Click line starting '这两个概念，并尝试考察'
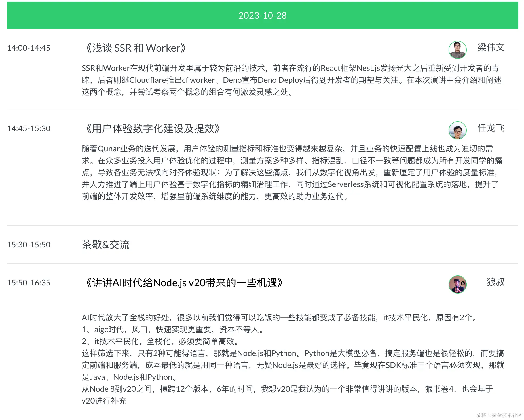This screenshot has width=524, height=420. point(188,92)
